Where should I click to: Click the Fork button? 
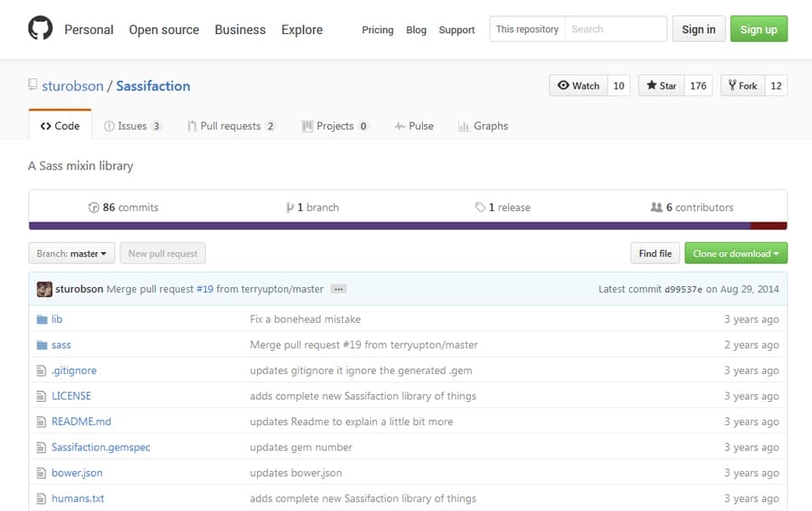pos(742,85)
